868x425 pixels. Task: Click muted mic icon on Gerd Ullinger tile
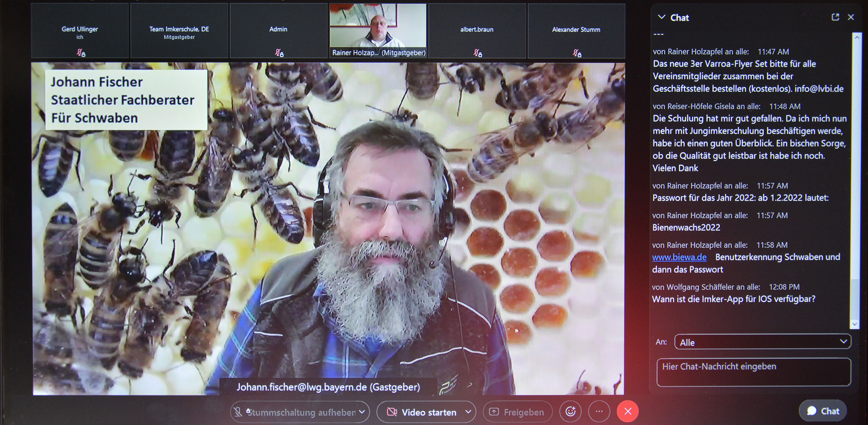click(x=80, y=53)
